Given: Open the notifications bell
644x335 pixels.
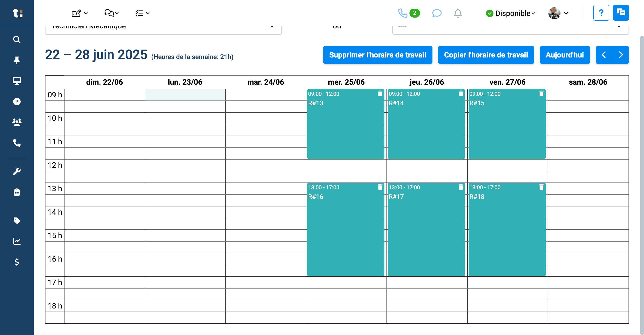Looking at the screenshot, I should (x=458, y=13).
